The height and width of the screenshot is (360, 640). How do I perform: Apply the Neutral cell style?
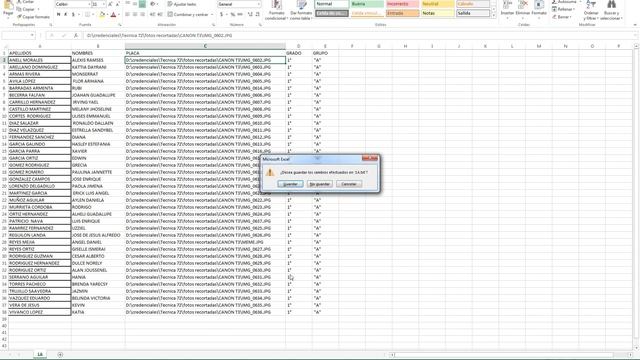(437, 4)
